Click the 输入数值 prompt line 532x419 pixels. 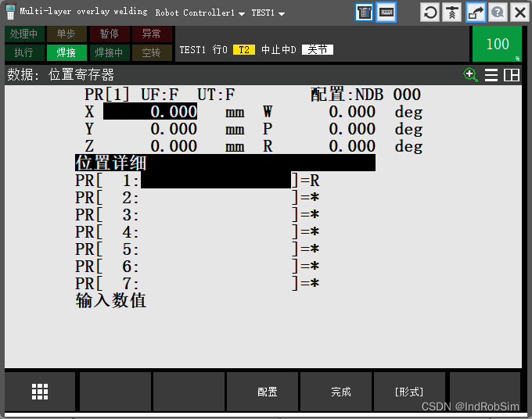click(x=111, y=301)
